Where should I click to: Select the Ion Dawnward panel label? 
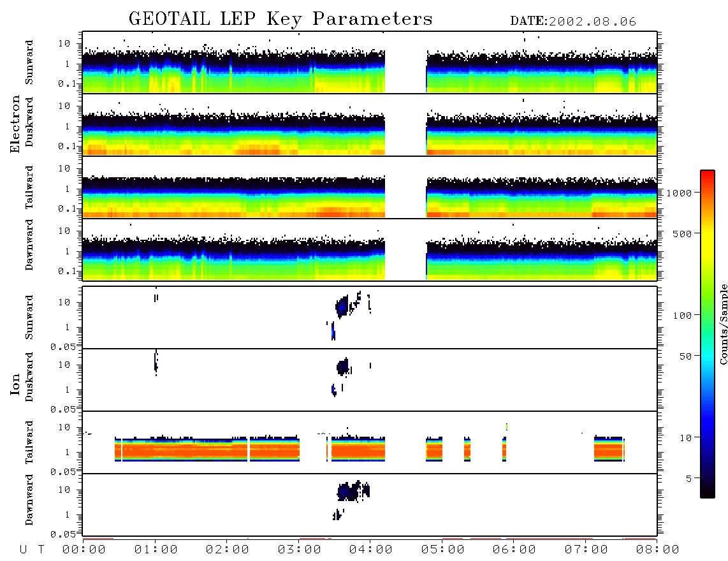click(29, 500)
